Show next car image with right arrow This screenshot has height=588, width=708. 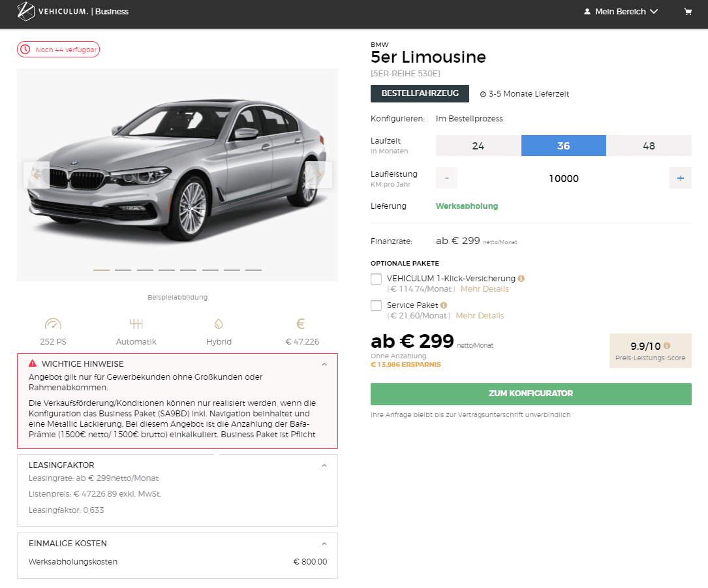319,175
